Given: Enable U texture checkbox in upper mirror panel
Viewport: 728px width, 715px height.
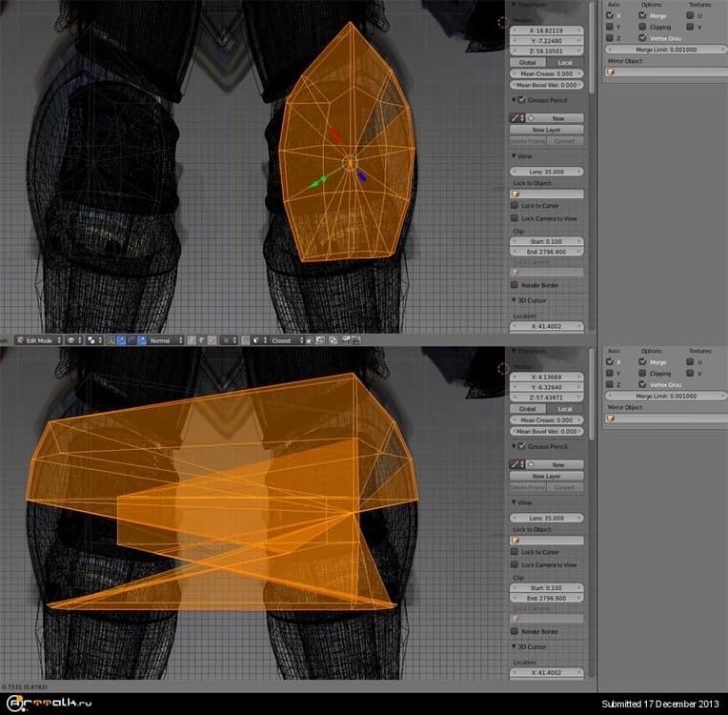Looking at the screenshot, I should pyautogui.click(x=690, y=15).
